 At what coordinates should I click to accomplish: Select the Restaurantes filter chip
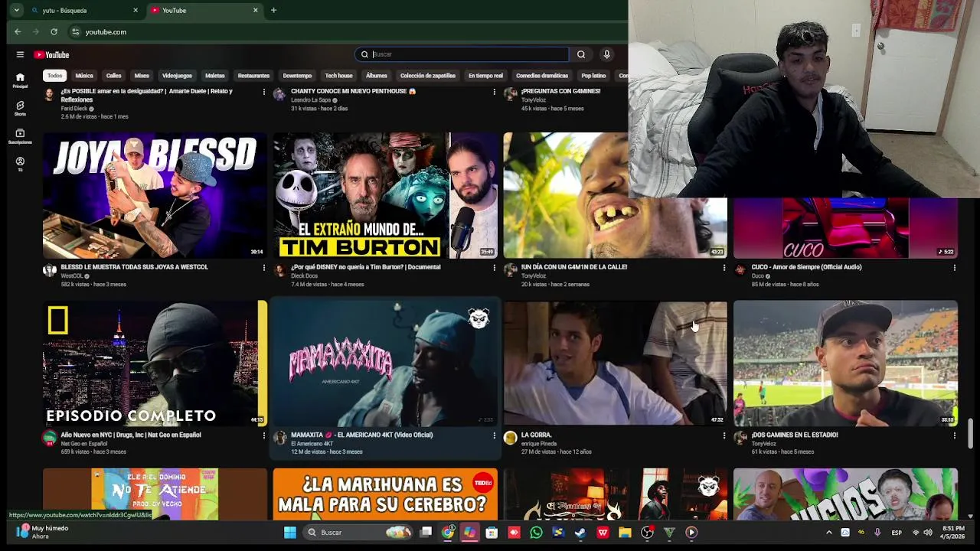[x=253, y=76]
